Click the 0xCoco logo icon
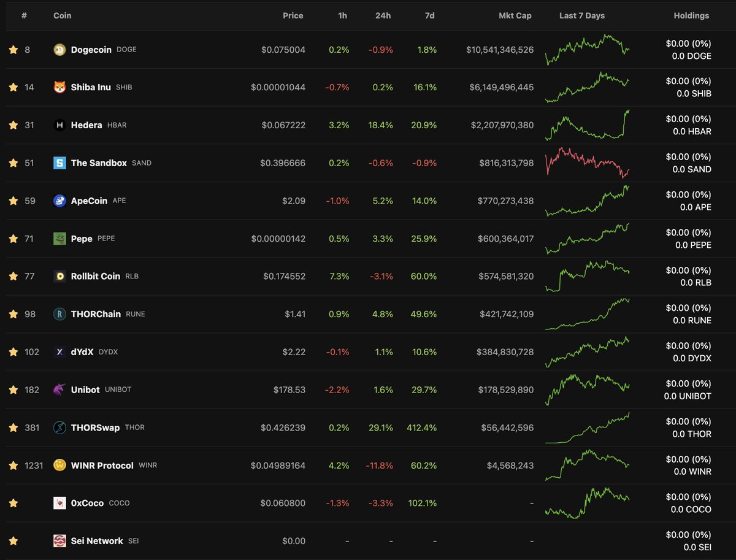Viewport: 736px width, 560px height. point(59,503)
